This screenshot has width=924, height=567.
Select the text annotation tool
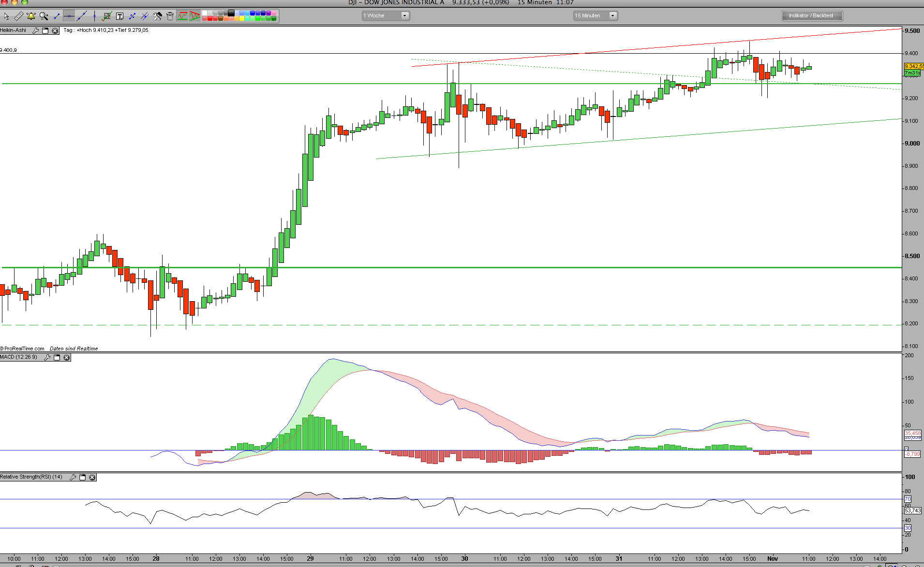coord(119,16)
